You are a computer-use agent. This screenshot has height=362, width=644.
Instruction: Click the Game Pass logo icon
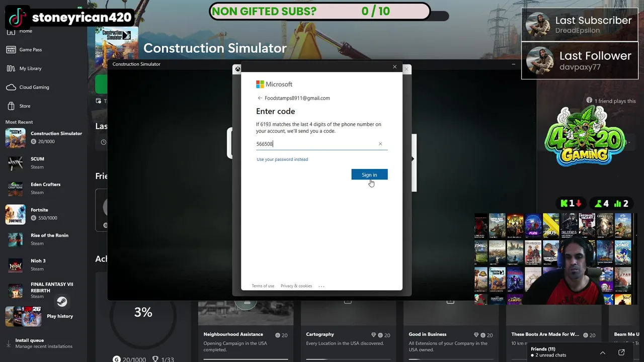(x=11, y=50)
